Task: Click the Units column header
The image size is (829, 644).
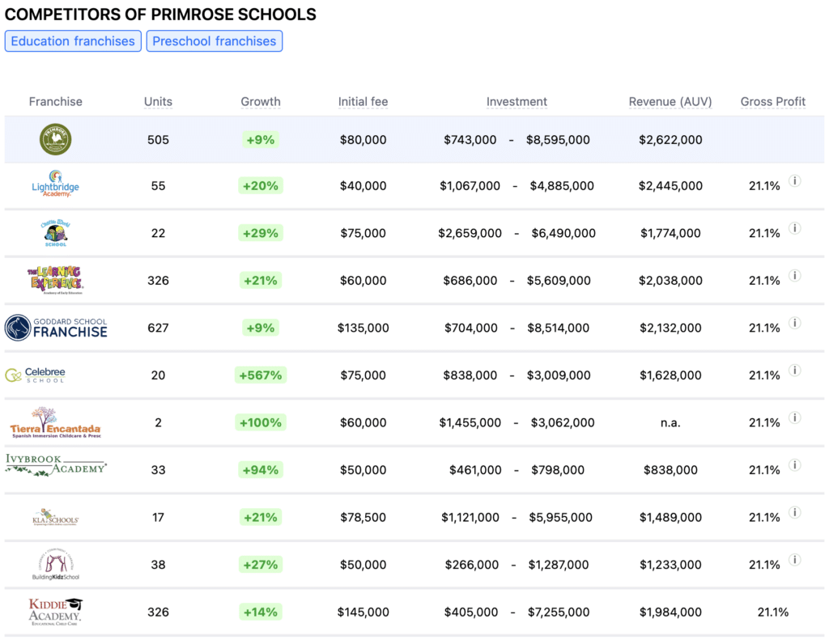Action: 158,101
